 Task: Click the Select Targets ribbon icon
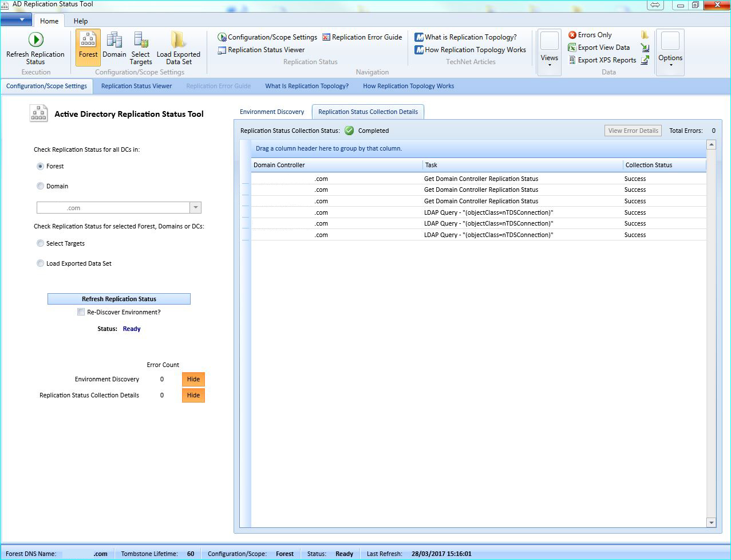click(140, 48)
